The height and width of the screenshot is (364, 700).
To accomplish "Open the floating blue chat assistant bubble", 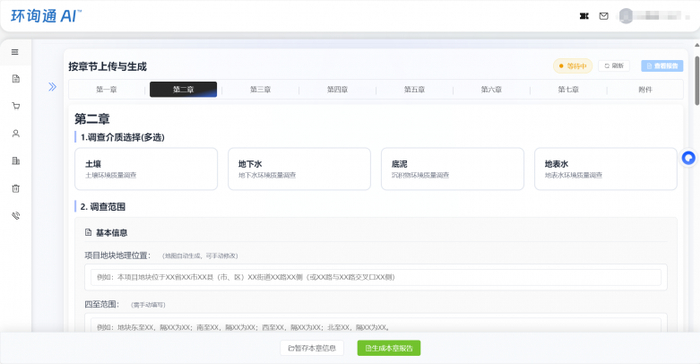I will click(x=688, y=158).
